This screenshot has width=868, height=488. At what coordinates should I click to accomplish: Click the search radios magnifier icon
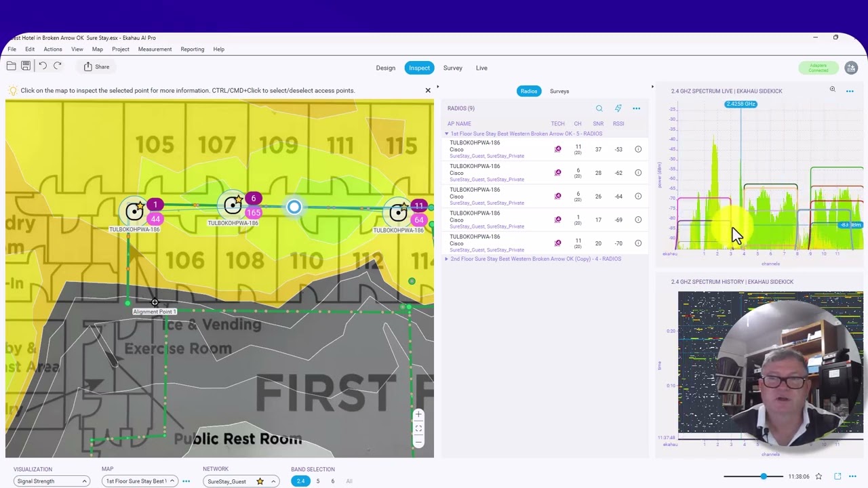coord(599,108)
